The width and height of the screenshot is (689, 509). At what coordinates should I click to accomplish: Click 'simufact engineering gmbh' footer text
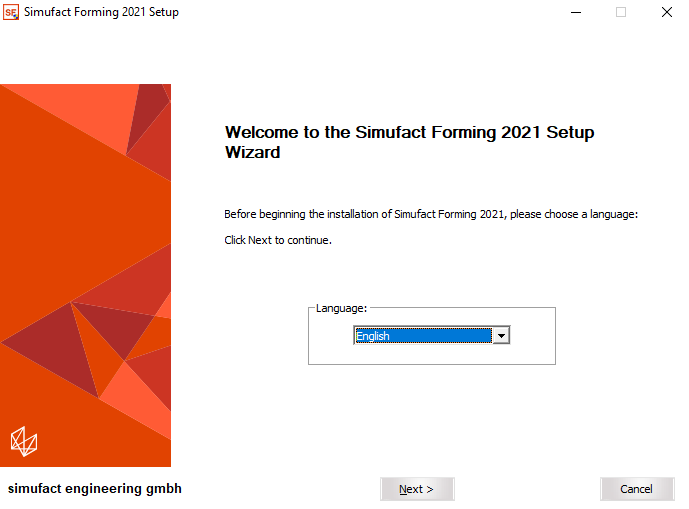94,488
